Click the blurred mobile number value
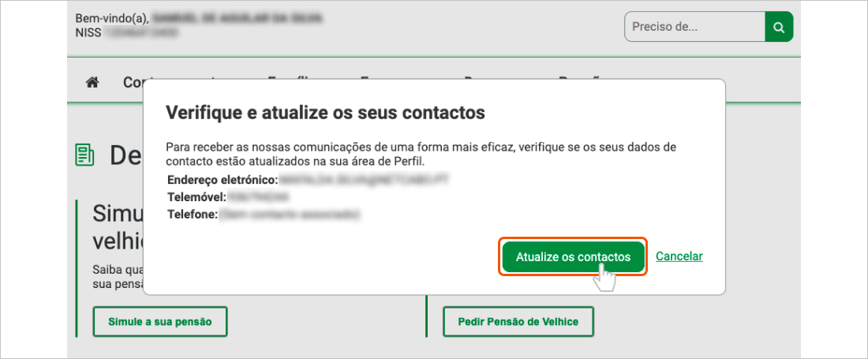The image size is (868, 359). (x=259, y=196)
